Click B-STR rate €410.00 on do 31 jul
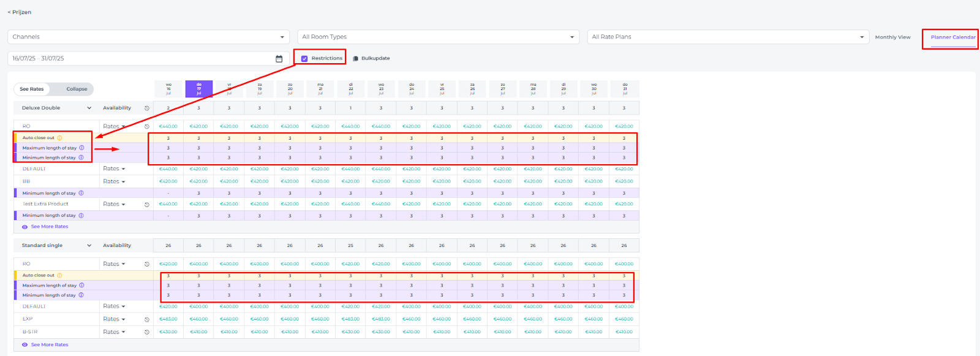Image resolution: width=980 pixels, height=356 pixels. click(624, 332)
